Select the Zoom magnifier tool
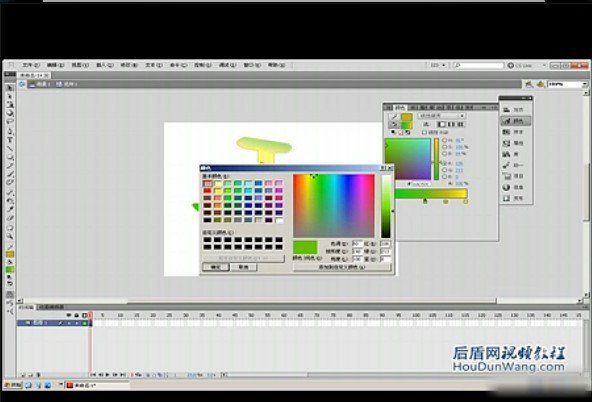 10,237
